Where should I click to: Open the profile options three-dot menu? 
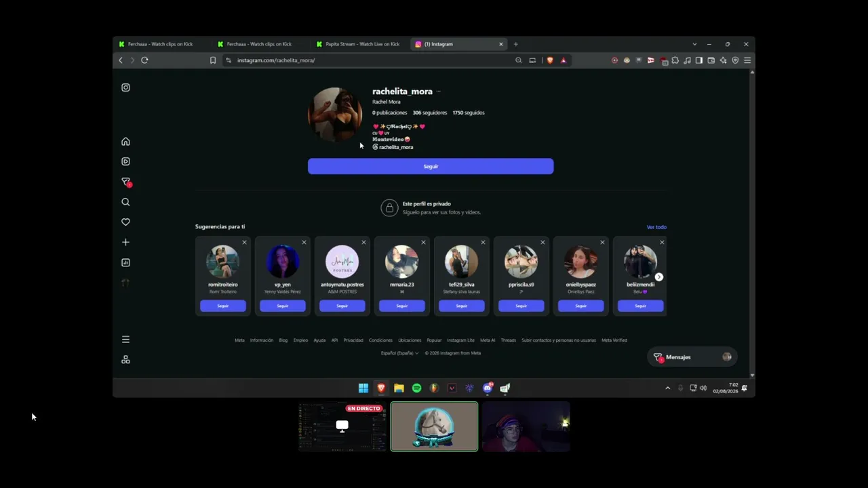439,91
